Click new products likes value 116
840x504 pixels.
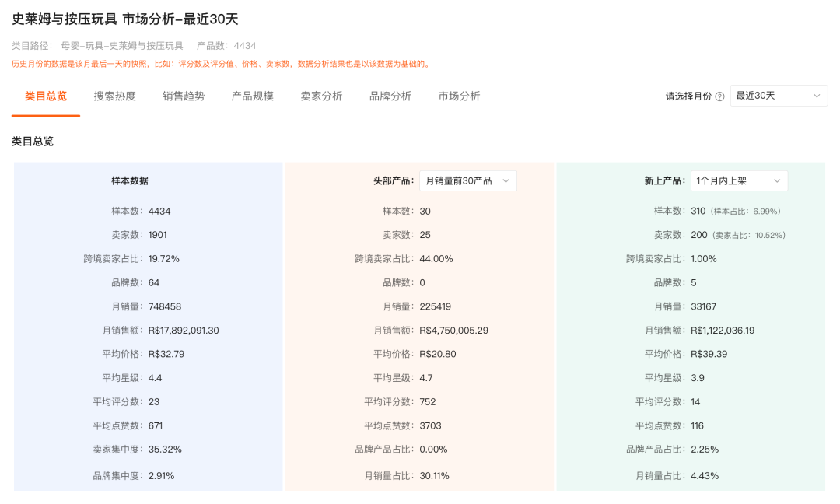click(x=697, y=425)
